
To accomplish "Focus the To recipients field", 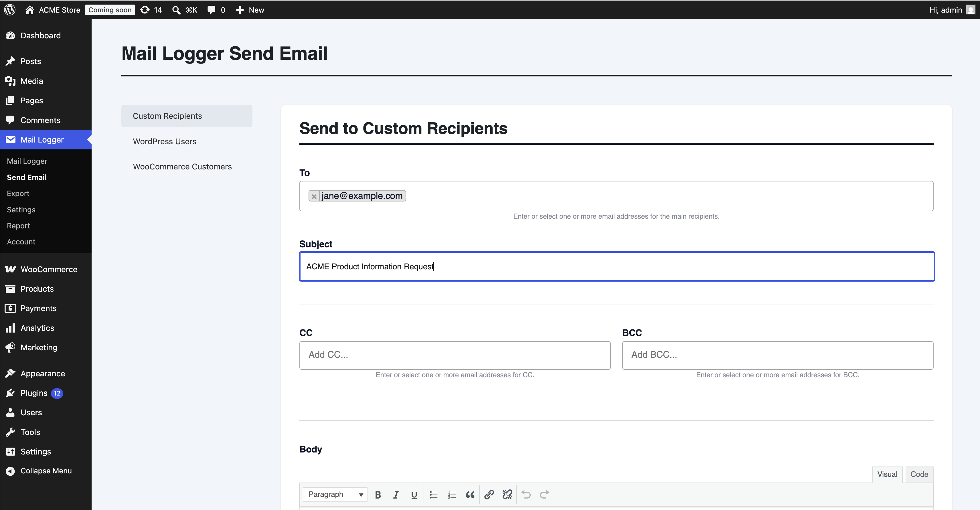I will pos(616,196).
